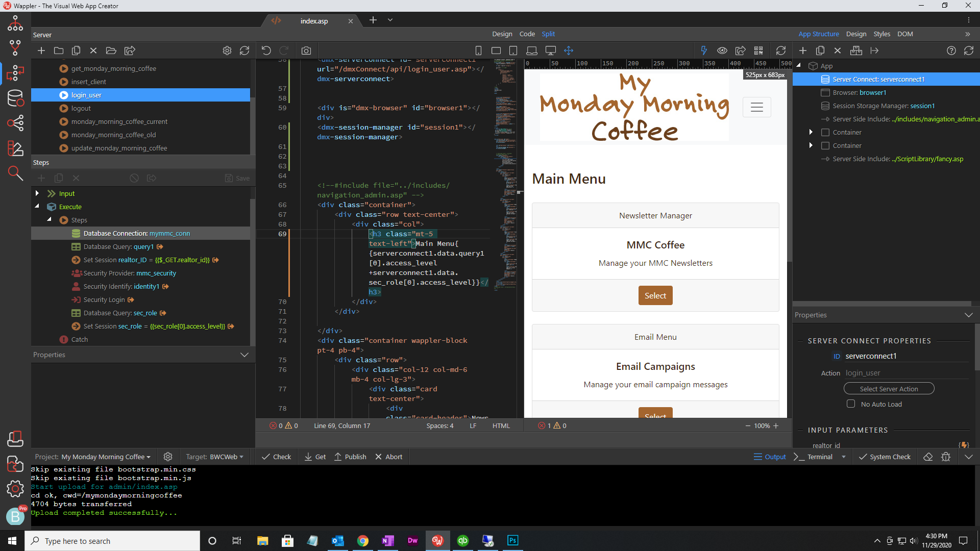This screenshot has width=980, height=551.
Task: Click the Publish button
Action: [350, 457]
